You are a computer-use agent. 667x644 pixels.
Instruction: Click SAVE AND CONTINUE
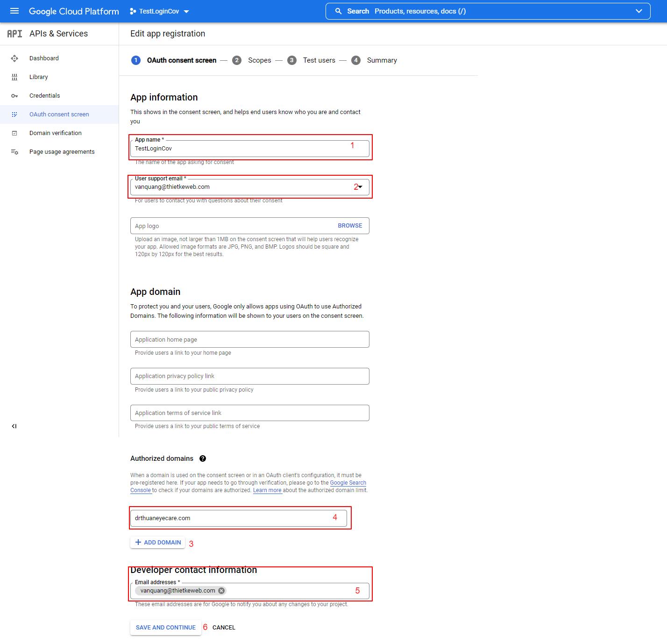[166, 628]
